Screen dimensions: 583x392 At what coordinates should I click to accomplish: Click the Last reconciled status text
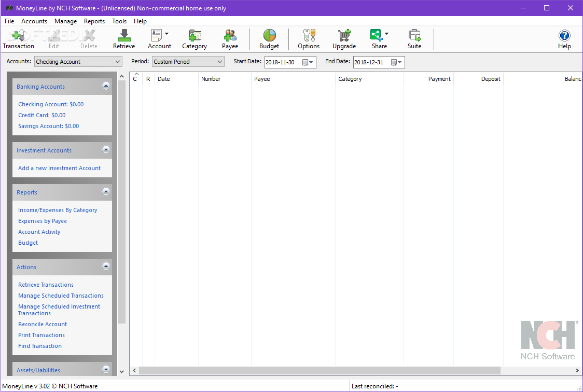375,386
